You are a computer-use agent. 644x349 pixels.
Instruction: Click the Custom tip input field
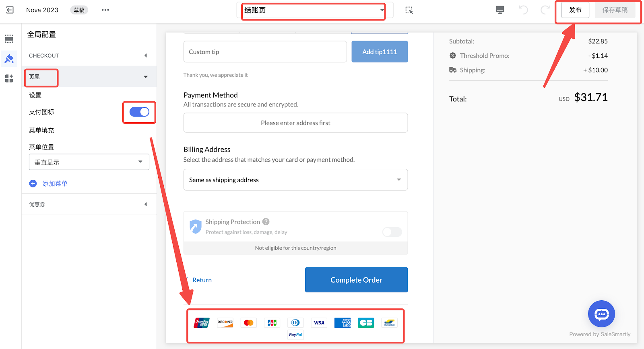point(265,52)
